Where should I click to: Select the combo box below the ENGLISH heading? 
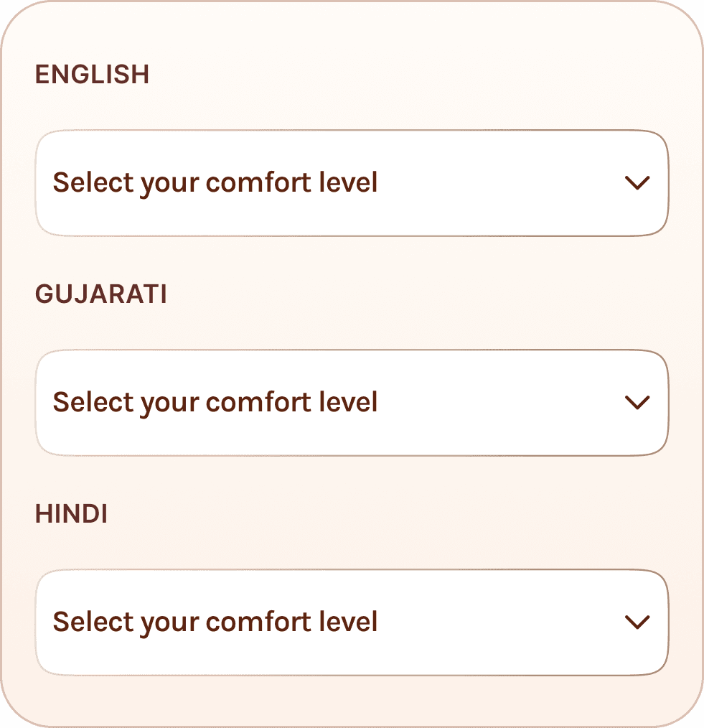pyautogui.click(x=352, y=183)
